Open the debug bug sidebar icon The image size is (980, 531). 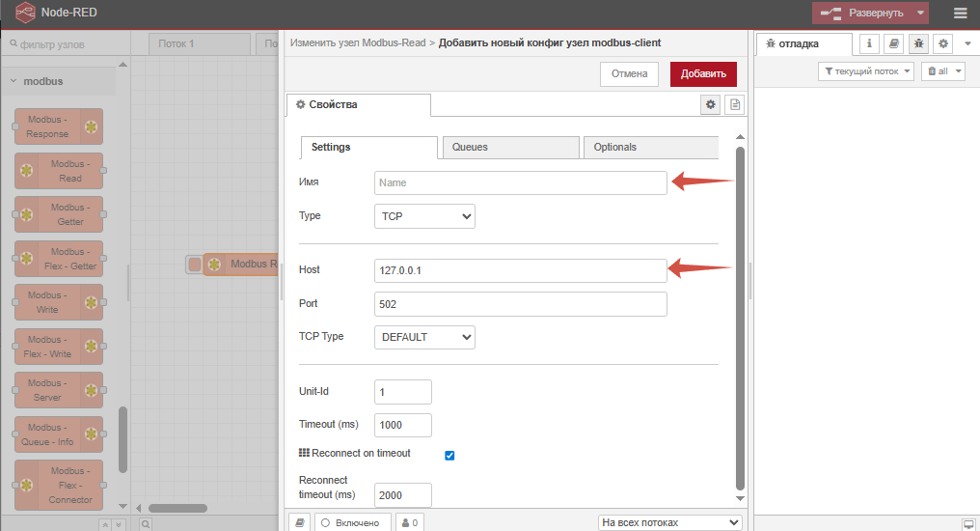click(918, 43)
